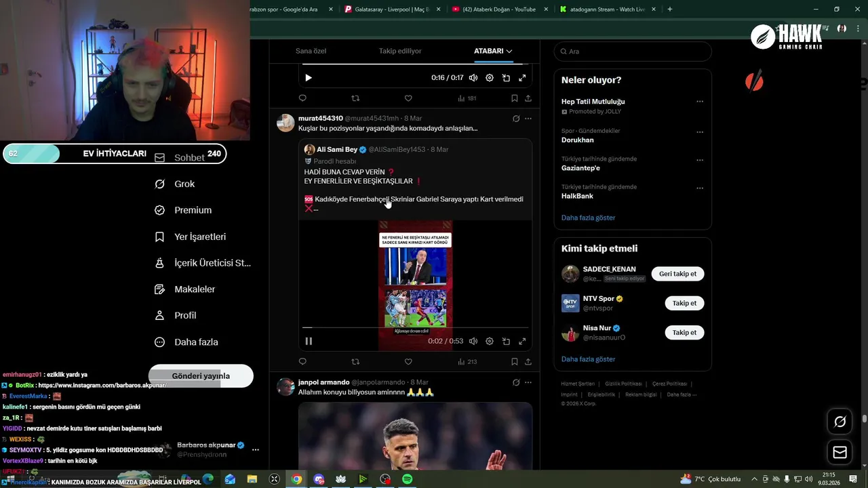Go to Premium in the sidebar
Screen dimensions: 868x488
(184, 210)
